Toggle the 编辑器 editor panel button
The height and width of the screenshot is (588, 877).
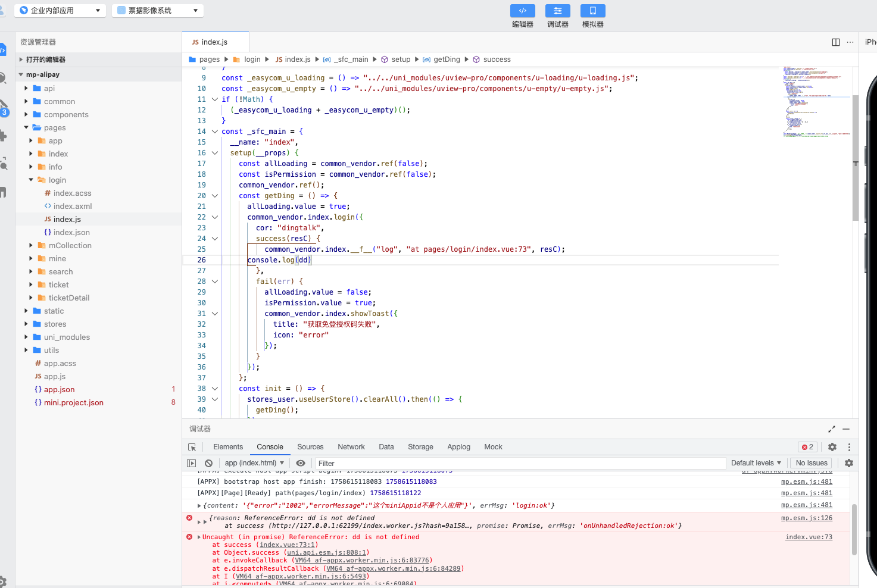522,11
